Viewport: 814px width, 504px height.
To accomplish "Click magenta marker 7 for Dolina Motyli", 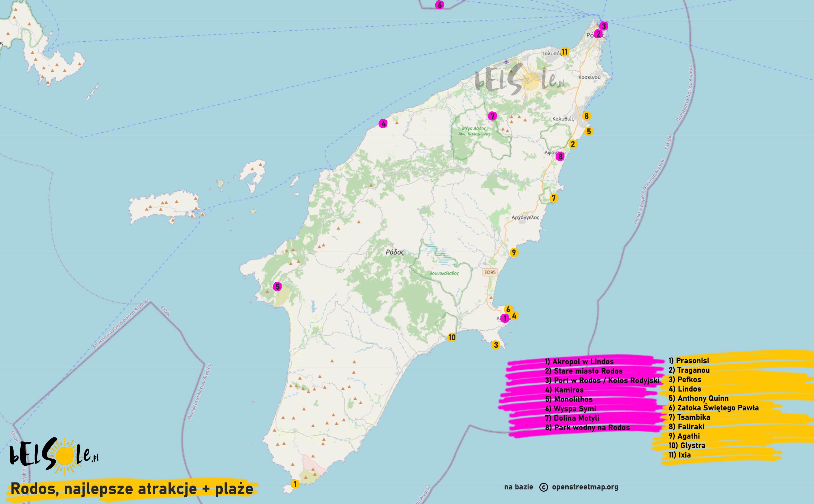I will point(492,116).
